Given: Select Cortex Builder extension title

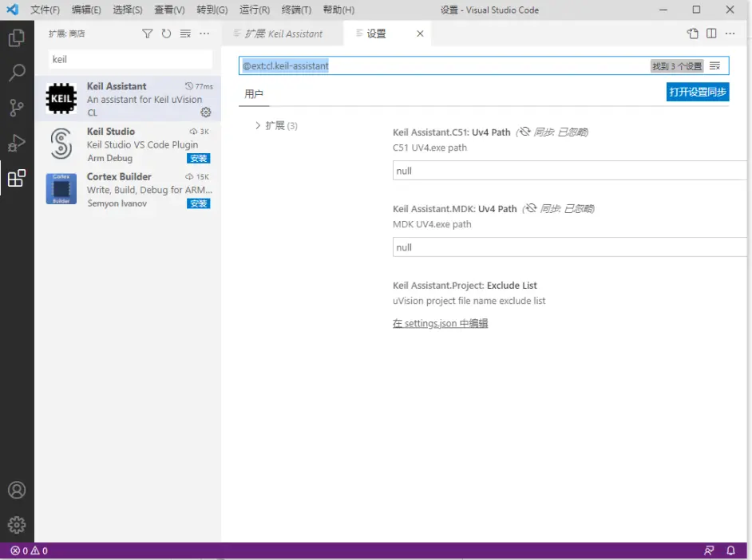Looking at the screenshot, I should coord(119,177).
